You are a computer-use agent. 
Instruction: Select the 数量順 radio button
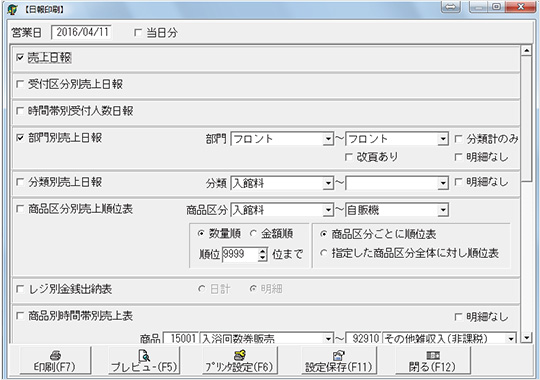(201, 234)
